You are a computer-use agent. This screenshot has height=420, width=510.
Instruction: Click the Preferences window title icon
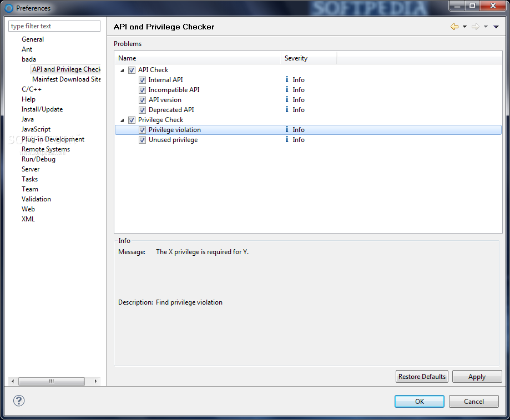coord(9,8)
